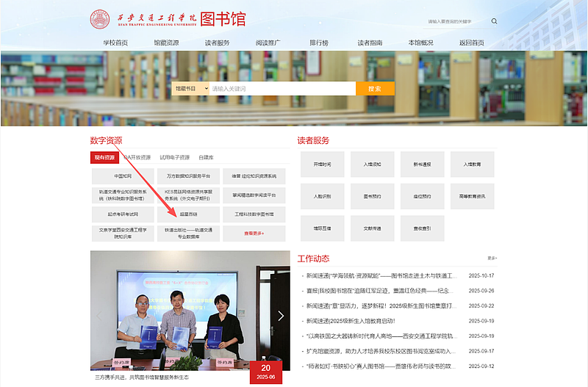Open 座位预约 seat reservation tile
The height and width of the screenshot is (387, 588).
pos(422,196)
